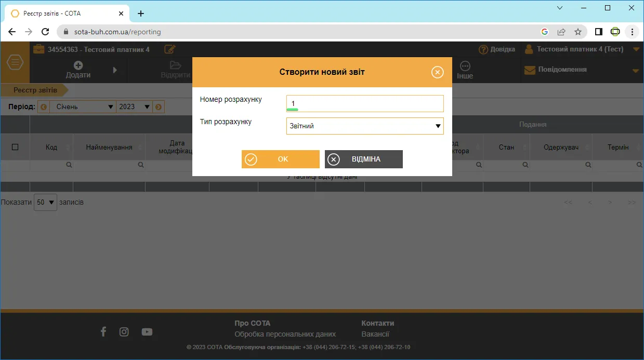Click the Інше more options icon

tap(465, 66)
